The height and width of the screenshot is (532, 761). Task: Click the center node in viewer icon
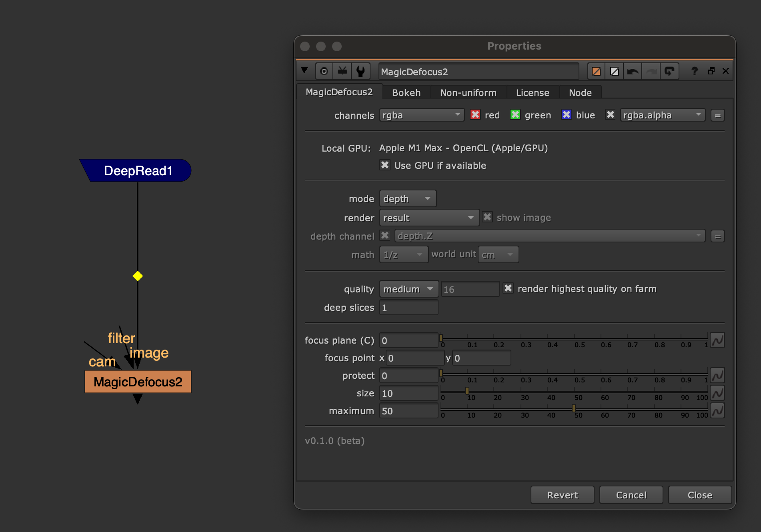point(324,72)
